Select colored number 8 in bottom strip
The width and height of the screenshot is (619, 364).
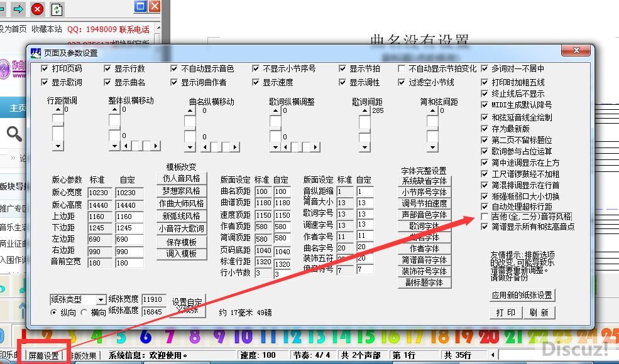pos(195,336)
